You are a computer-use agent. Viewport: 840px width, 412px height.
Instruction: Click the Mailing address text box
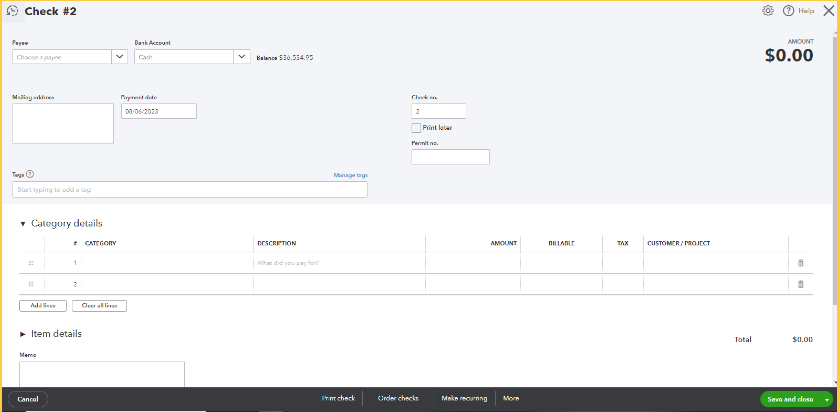tap(63, 124)
